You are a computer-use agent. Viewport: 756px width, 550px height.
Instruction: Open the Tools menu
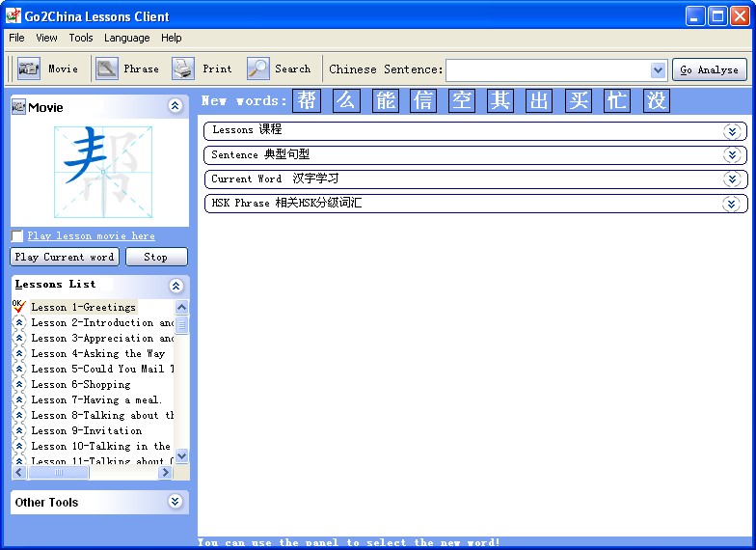[81, 38]
